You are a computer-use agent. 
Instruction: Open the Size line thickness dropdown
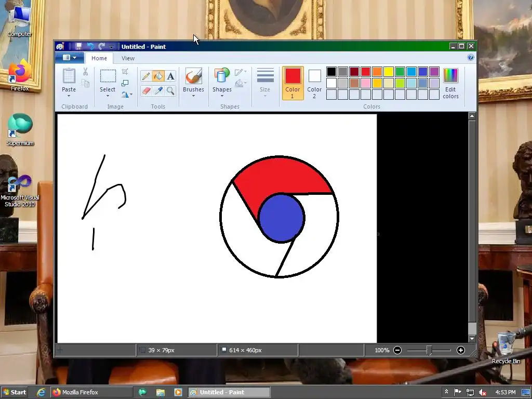(x=265, y=83)
